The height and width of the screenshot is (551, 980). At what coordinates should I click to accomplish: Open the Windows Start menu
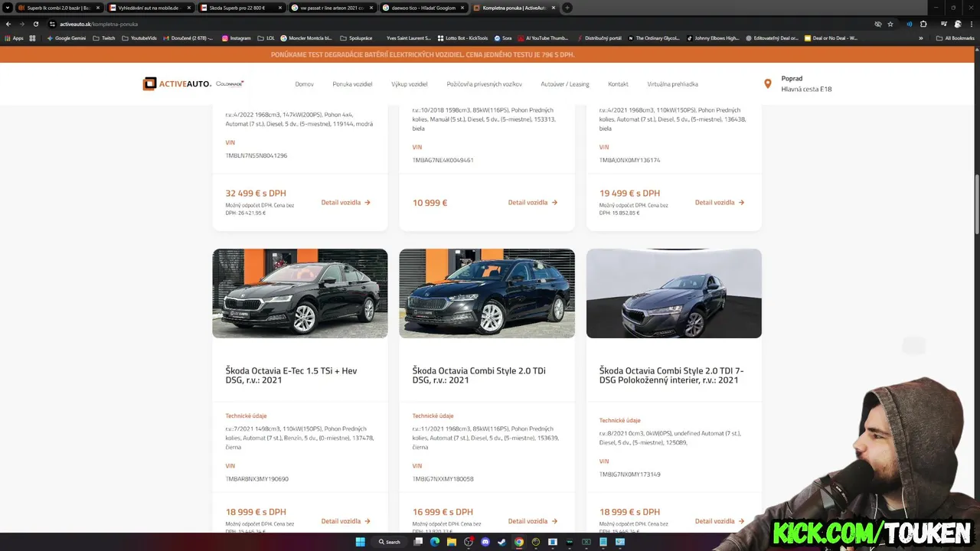pos(360,542)
